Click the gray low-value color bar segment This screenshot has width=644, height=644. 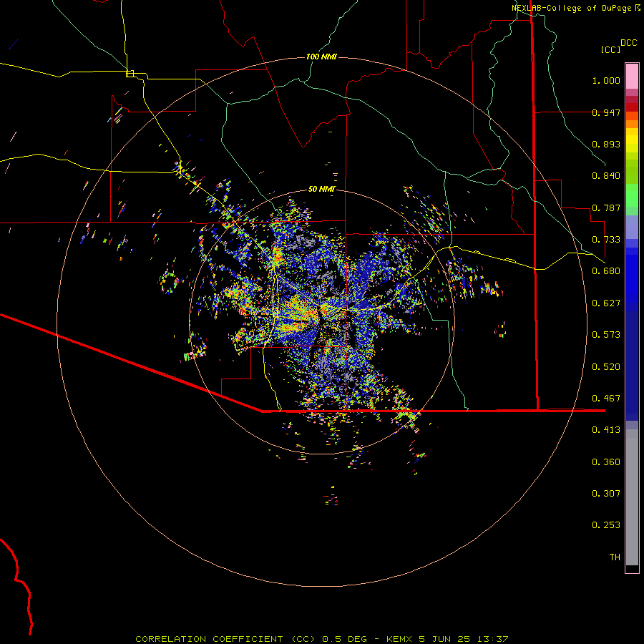click(x=632, y=497)
